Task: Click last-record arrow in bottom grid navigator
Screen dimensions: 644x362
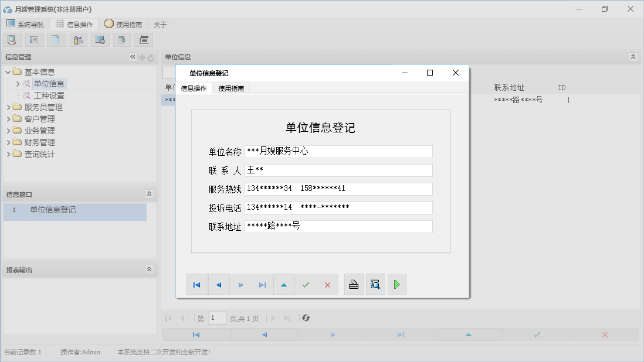Action: pyautogui.click(x=401, y=334)
